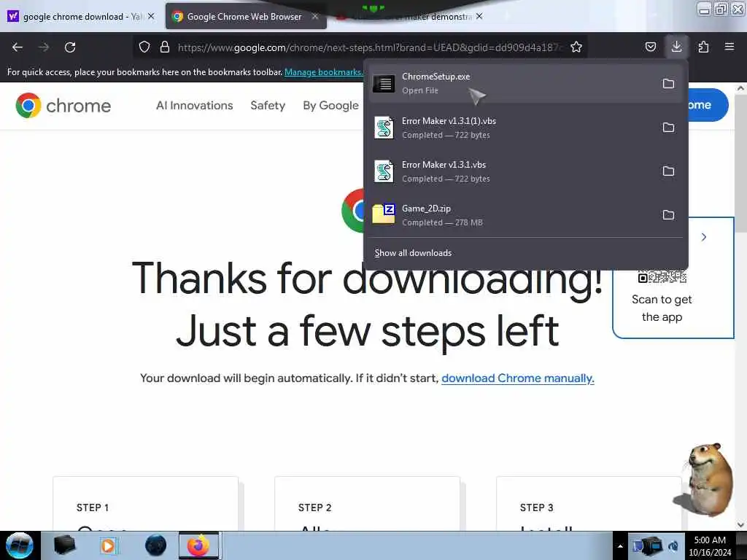Click the volume speaker tray icon
The image size is (747, 560).
(673, 546)
